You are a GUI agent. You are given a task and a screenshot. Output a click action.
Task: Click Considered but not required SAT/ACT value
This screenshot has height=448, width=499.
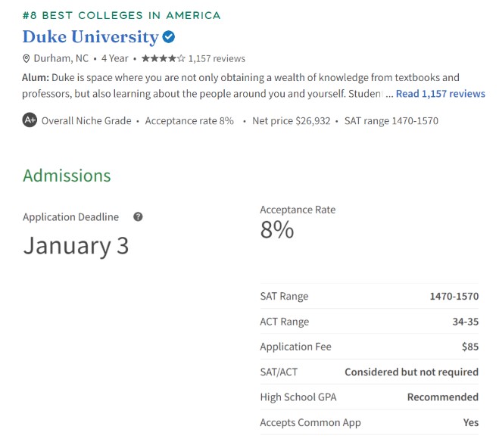[x=411, y=372]
